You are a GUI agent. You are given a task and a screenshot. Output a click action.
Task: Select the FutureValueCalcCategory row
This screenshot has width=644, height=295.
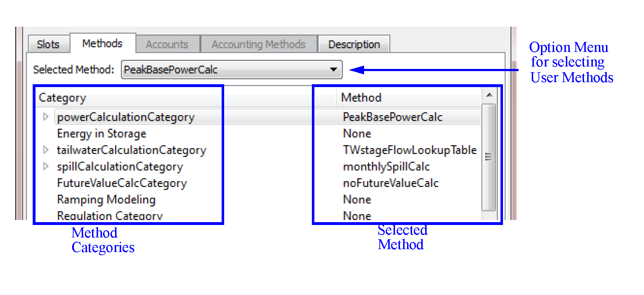122,183
